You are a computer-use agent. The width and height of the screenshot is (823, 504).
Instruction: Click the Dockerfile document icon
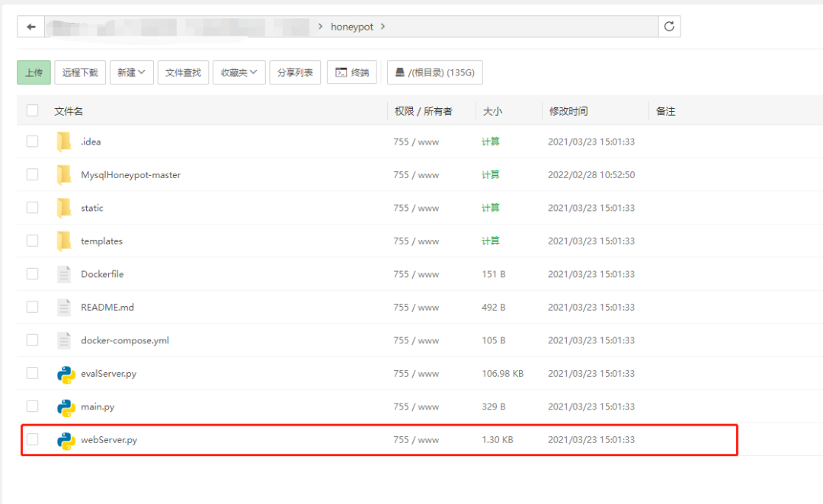[x=64, y=274]
